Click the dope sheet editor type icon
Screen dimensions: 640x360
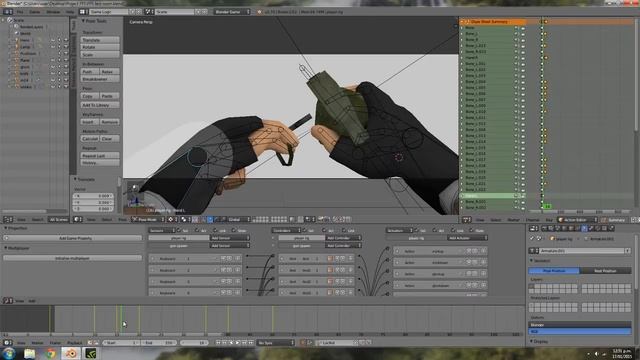467,220
